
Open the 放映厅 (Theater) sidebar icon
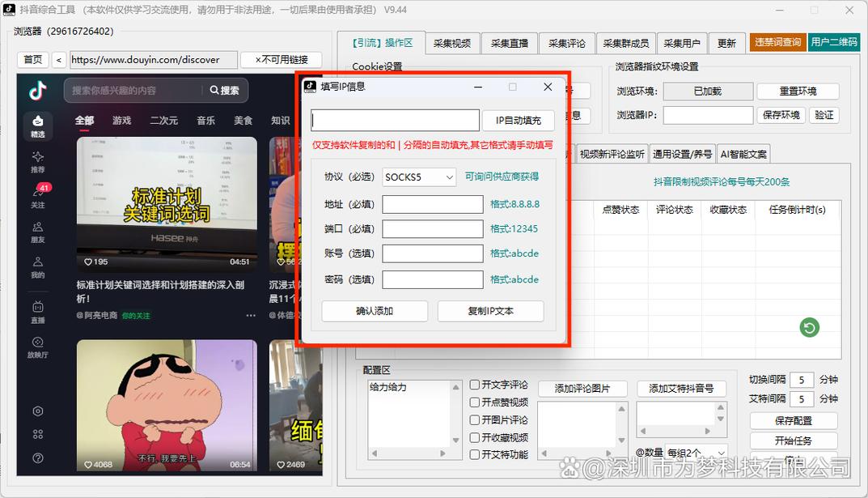[x=37, y=347]
